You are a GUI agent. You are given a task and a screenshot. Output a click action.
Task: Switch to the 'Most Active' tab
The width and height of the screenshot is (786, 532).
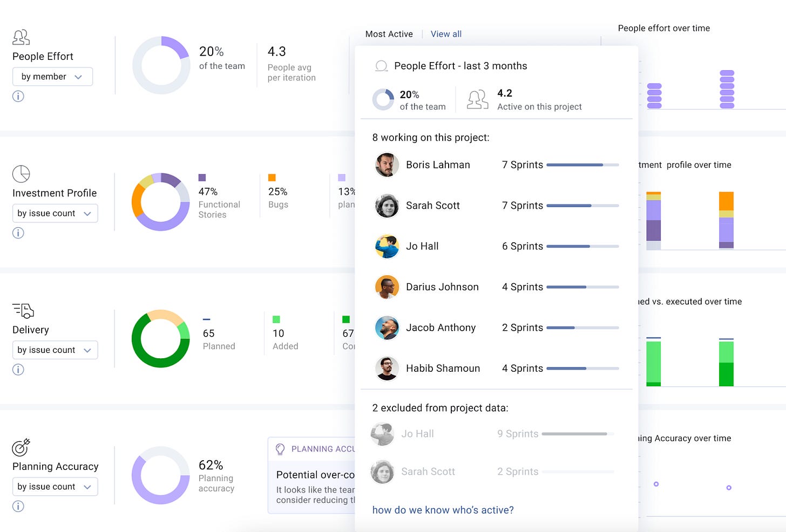coord(389,33)
